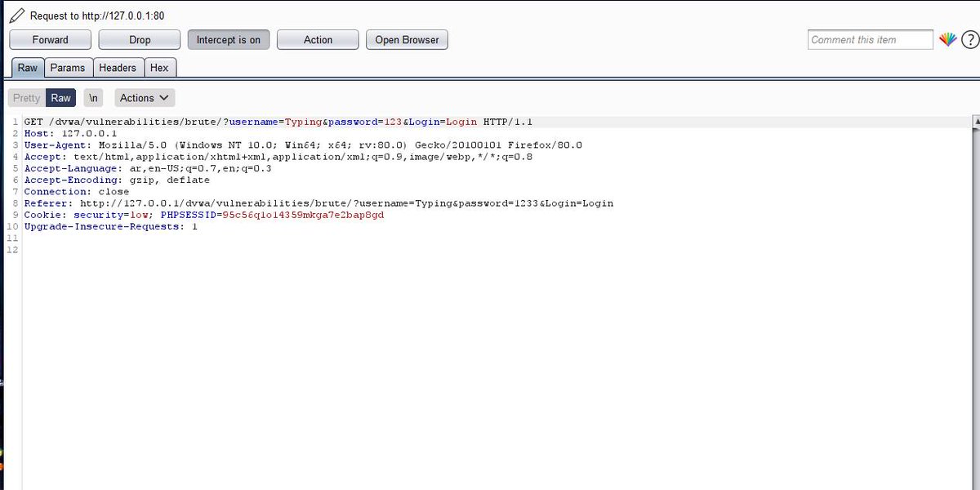Image resolution: width=980 pixels, height=490 pixels.
Task: Open the help question mark icon
Action: pos(969,39)
